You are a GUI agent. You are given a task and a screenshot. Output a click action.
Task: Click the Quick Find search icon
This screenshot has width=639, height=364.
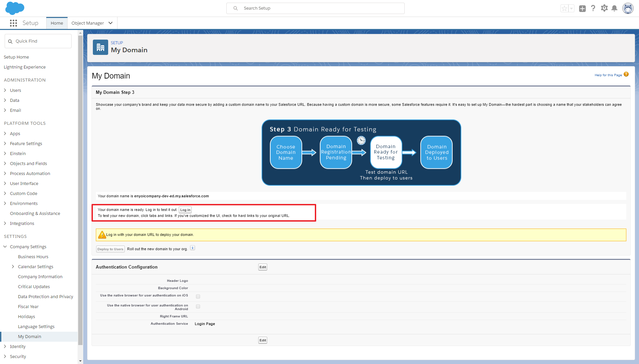[10, 41]
